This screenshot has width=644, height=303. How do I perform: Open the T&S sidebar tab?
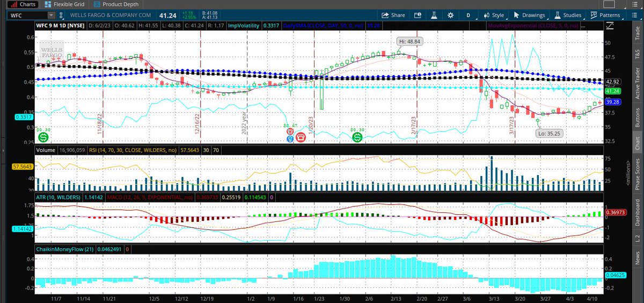click(638, 54)
